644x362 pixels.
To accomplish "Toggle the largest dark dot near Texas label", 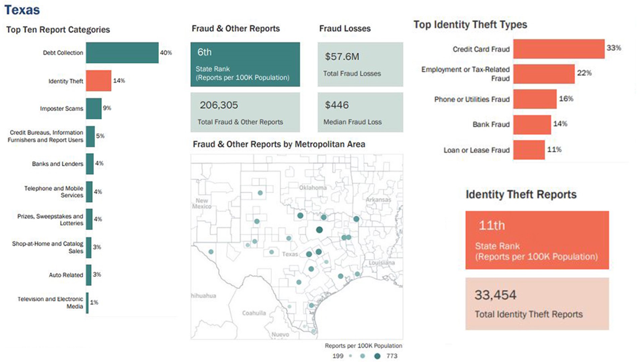I will (x=319, y=230).
